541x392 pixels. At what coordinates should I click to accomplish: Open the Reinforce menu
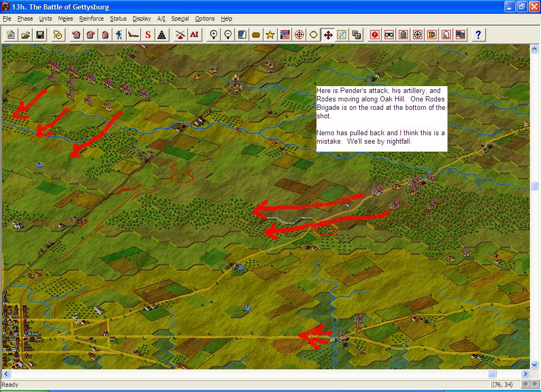pos(91,18)
